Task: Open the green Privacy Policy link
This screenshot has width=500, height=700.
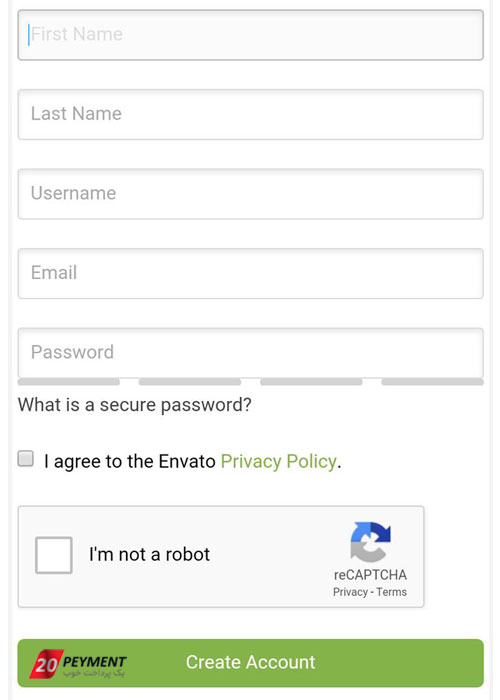Action: 279,461
